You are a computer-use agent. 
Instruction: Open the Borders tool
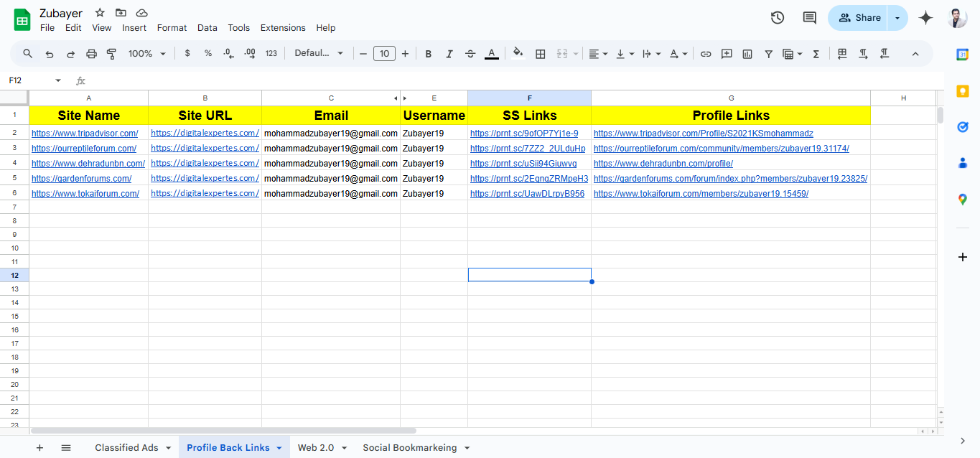click(x=541, y=54)
